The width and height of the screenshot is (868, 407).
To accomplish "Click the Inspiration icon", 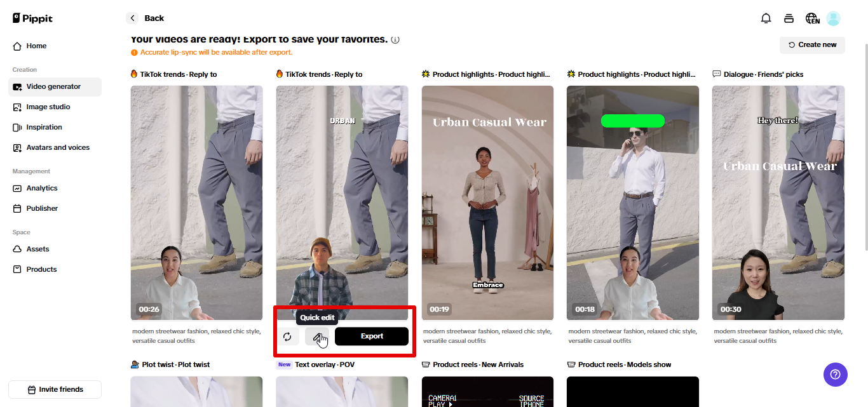I will 17,127.
